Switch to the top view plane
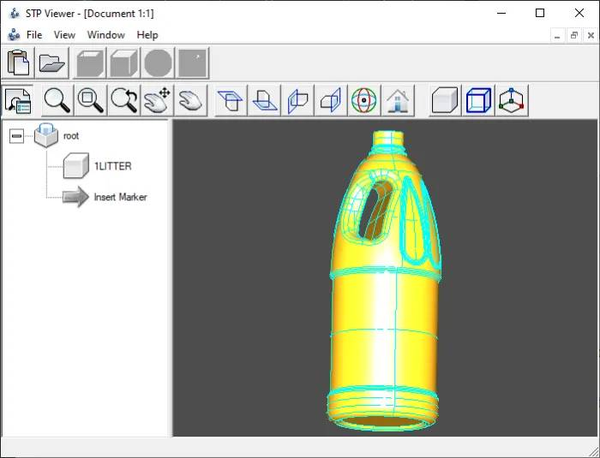The image size is (600, 458). pos(231,101)
